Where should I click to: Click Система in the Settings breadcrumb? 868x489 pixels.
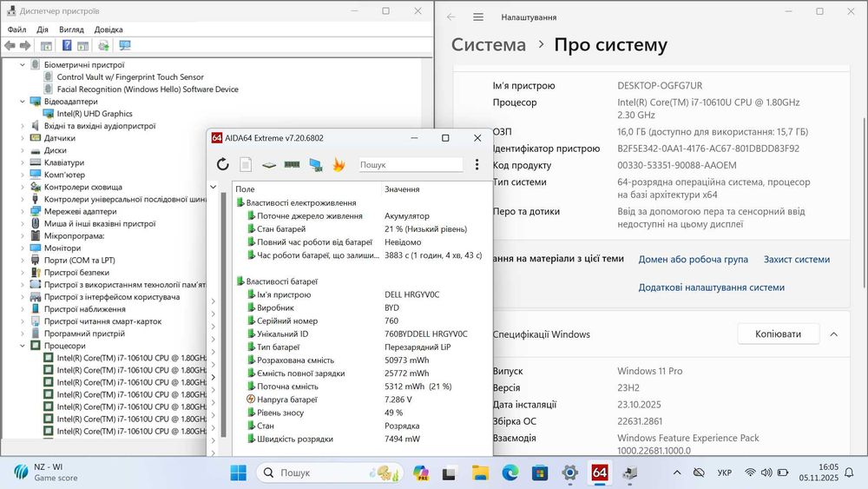coord(488,45)
